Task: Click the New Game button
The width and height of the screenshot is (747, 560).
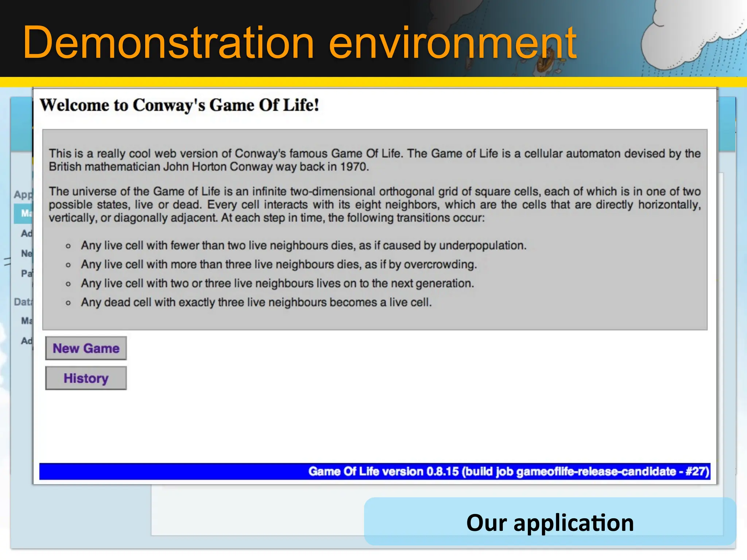Action: click(x=86, y=348)
